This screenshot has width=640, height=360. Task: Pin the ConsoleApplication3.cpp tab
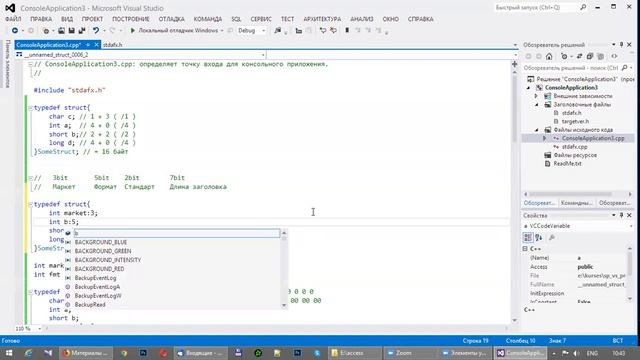click(88, 45)
